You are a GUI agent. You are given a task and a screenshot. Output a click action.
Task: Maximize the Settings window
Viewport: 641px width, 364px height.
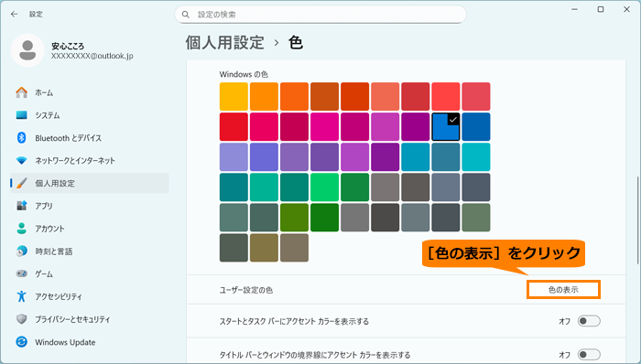[x=601, y=9]
